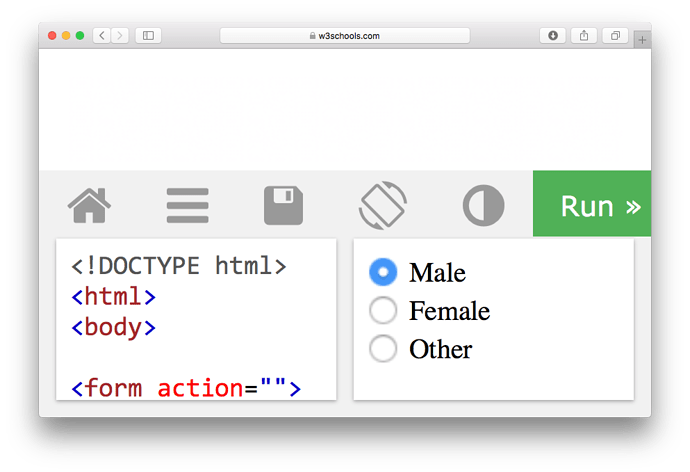Screen dimensions: 690x472
Task: Click the Share icon in Safari's toolbar
Action: point(584,36)
